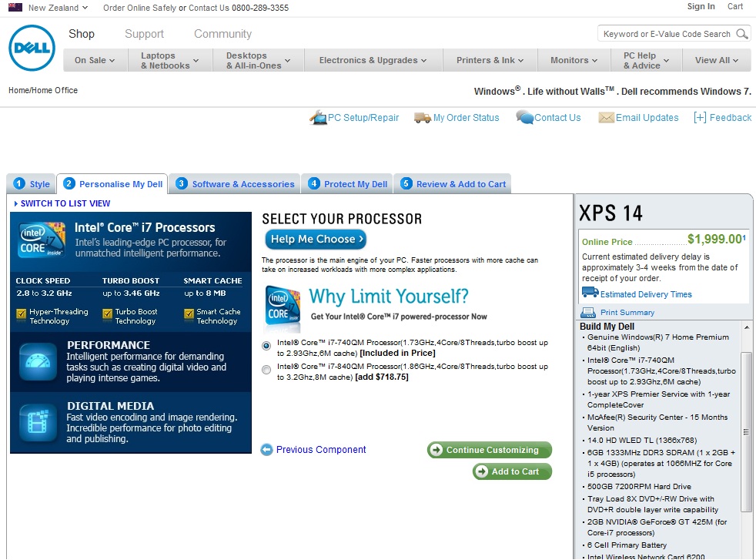Click the Build My Dell scrollbar thumb
Screen dimensions: 756x560
point(746,431)
